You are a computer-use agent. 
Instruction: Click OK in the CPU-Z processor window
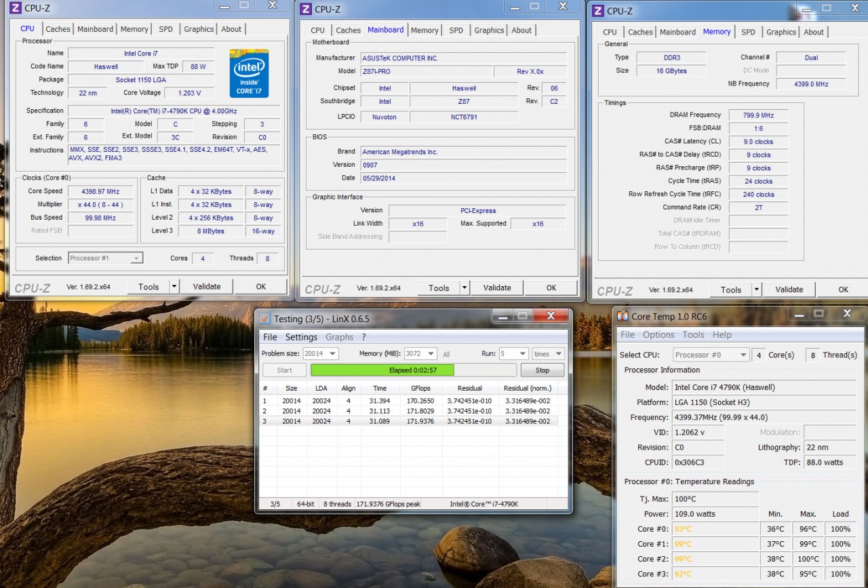[x=261, y=287]
